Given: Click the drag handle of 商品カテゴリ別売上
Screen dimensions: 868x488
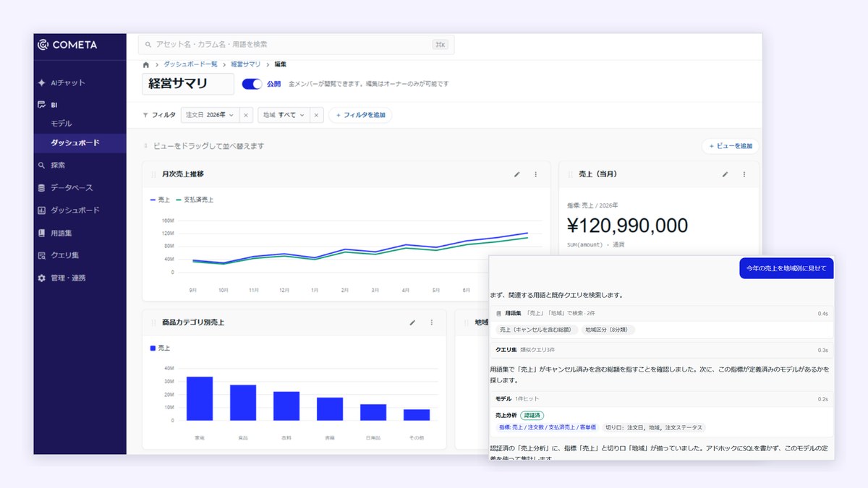Looking at the screenshot, I should [x=153, y=322].
